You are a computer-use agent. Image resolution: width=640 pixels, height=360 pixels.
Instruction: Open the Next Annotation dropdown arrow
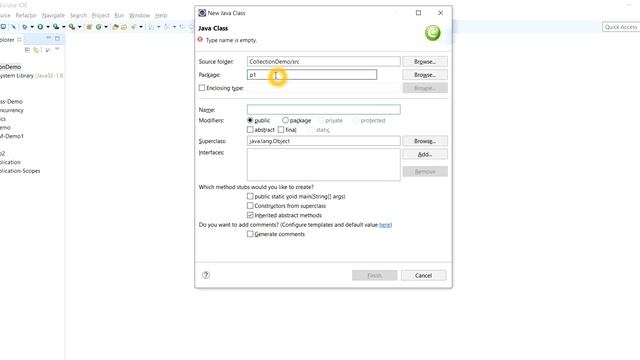pos(158,27)
